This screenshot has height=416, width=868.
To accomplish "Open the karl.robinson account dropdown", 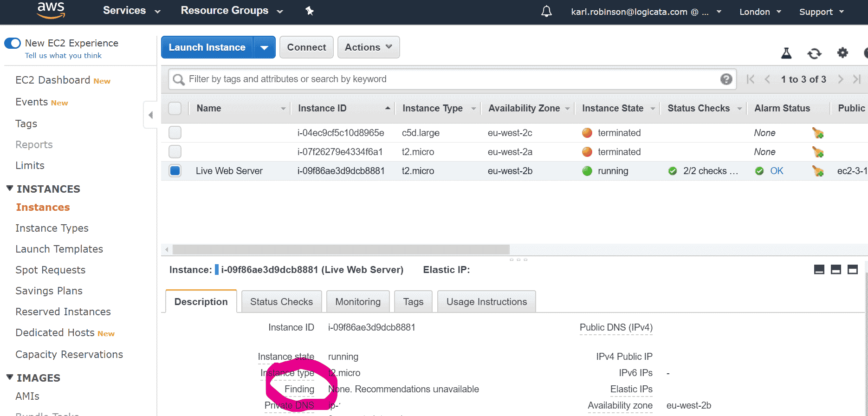I will tap(646, 12).
